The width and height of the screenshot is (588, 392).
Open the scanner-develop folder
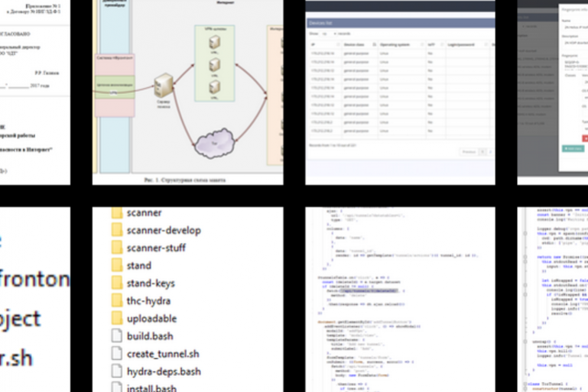coord(164,230)
